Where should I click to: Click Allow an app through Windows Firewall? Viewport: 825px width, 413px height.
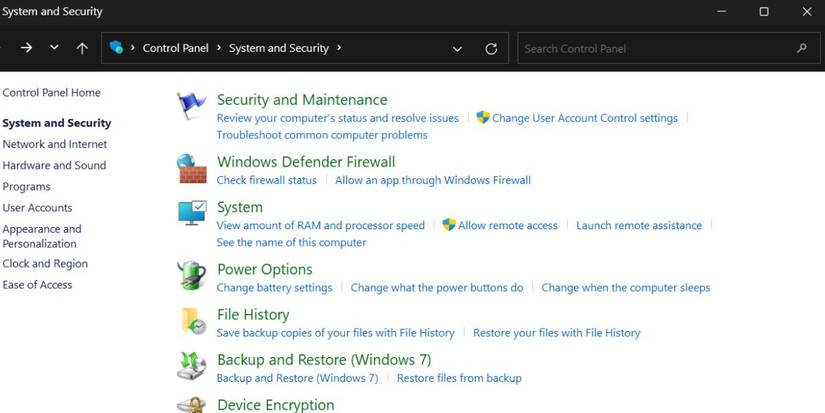click(433, 180)
